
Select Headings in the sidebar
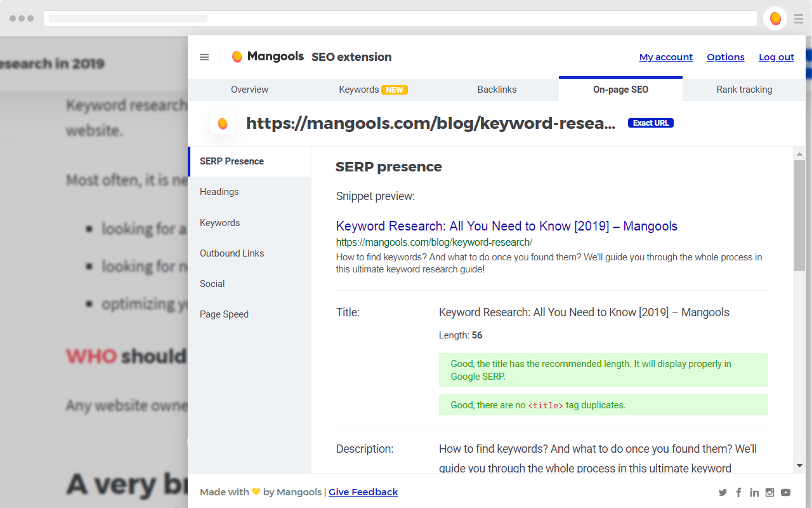point(219,191)
